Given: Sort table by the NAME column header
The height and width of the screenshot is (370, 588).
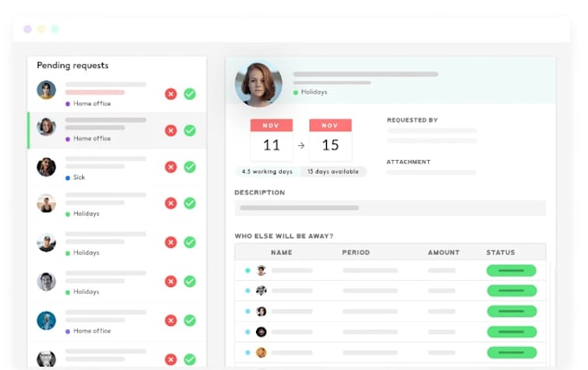Looking at the screenshot, I should pos(281,252).
